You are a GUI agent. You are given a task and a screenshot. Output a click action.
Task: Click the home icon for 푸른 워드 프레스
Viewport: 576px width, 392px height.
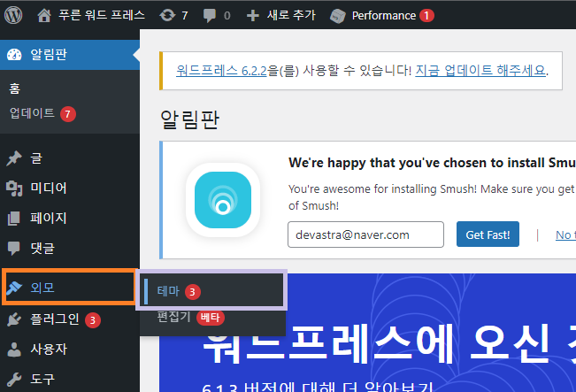click(44, 15)
